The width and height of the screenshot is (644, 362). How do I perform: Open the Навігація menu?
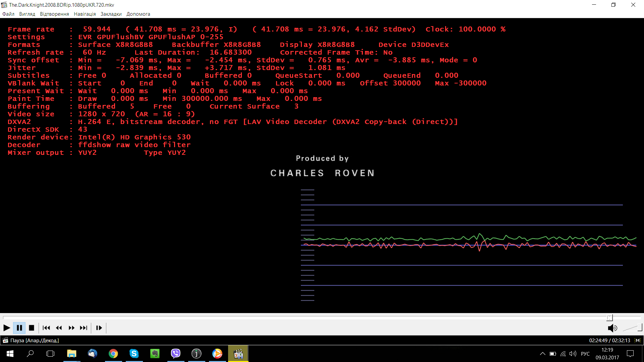pos(85,14)
